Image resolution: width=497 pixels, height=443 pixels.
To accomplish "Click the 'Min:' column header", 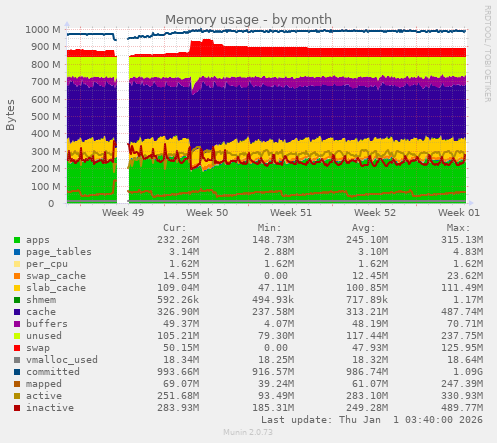I will tap(269, 228).
